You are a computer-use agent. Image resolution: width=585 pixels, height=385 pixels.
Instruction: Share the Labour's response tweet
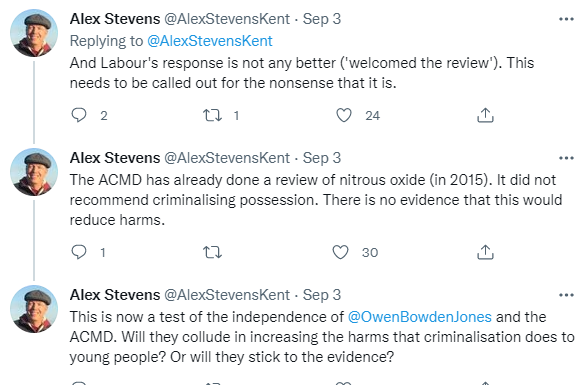(485, 115)
